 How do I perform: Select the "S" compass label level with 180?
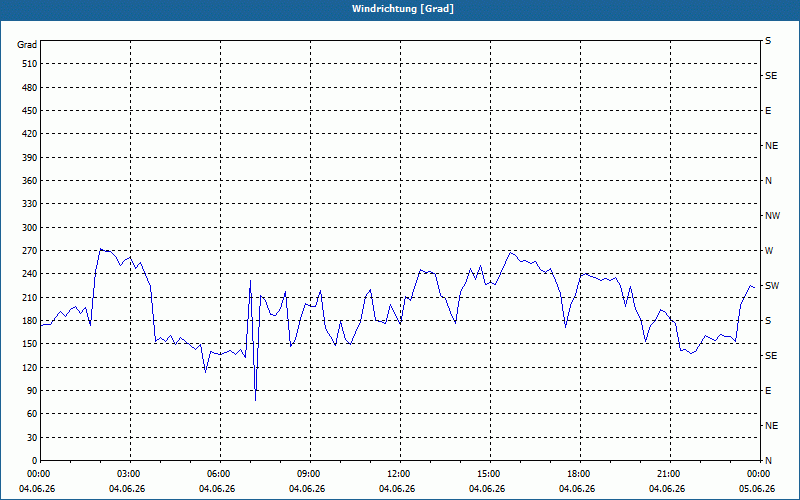pyautogui.click(x=768, y=320)
